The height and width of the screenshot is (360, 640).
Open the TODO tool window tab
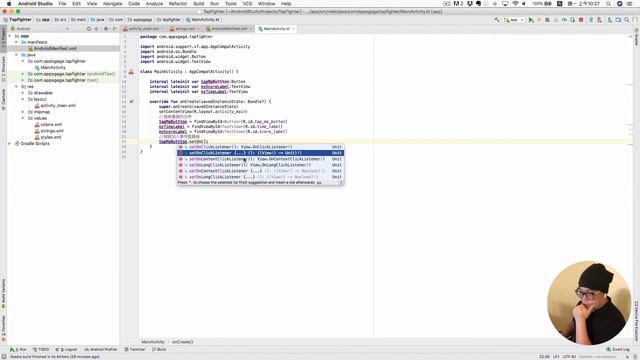tap(41, 350)
